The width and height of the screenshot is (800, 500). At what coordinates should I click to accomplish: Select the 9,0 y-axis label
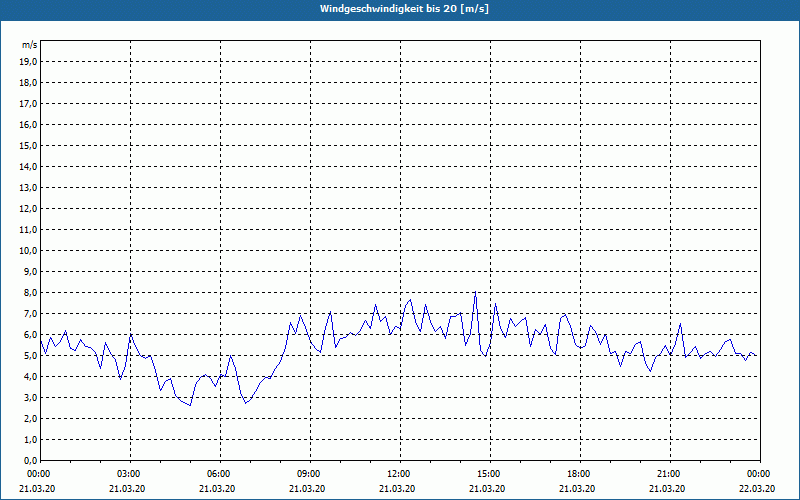31,271
